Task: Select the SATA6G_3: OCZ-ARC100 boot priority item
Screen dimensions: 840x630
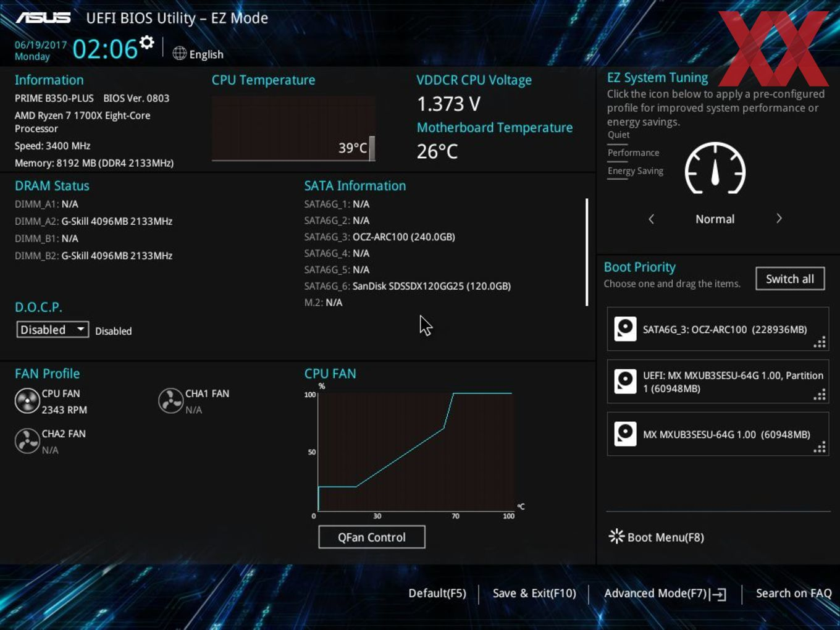Action: point(718,329)
